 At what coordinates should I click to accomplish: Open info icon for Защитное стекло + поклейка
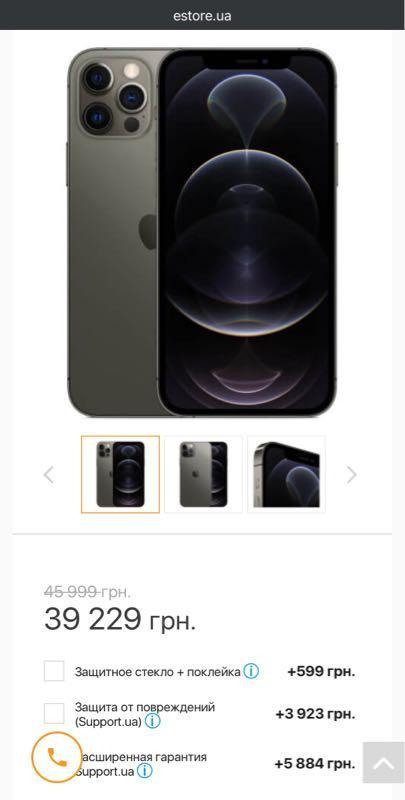tap(250, 671)
